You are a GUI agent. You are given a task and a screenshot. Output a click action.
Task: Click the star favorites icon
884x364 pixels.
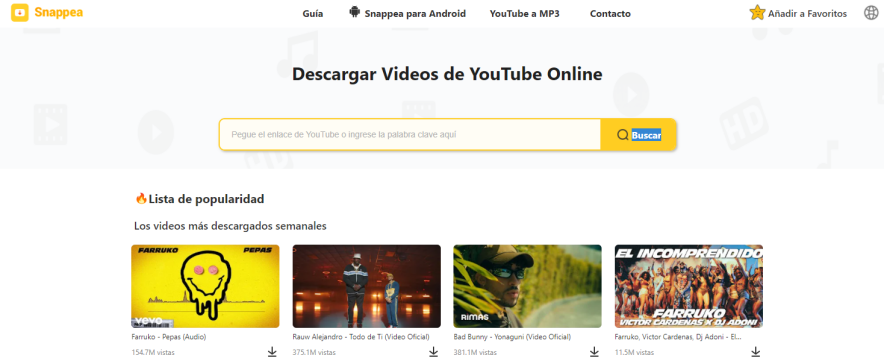click(757, 13)
